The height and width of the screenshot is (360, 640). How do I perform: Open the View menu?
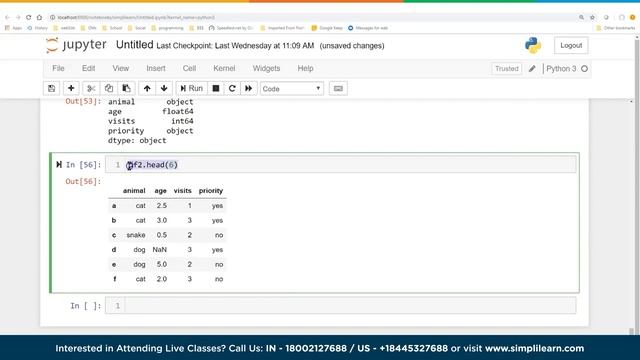[x=121, y=68]
